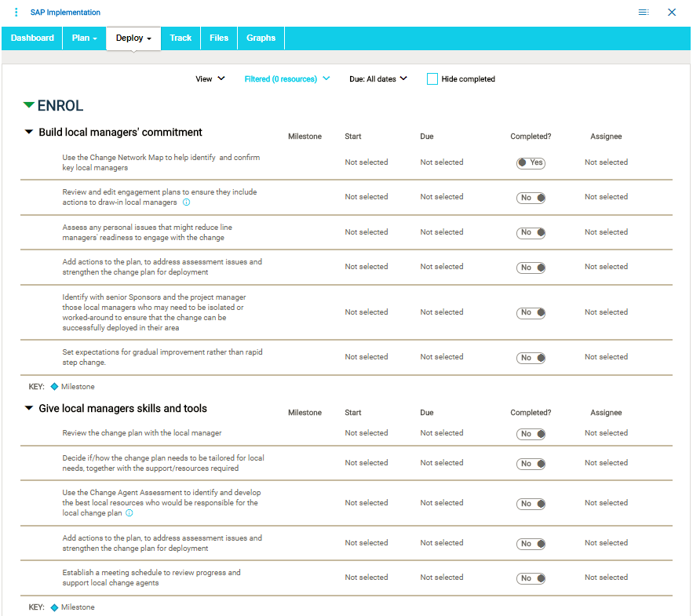Set Start date for Establish meeting schedule task
Viewport: 693px width, 616px height.
[367, 578]
